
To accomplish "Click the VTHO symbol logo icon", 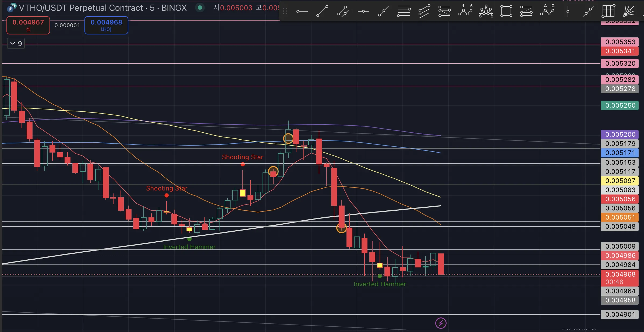I will pos(12,8).
